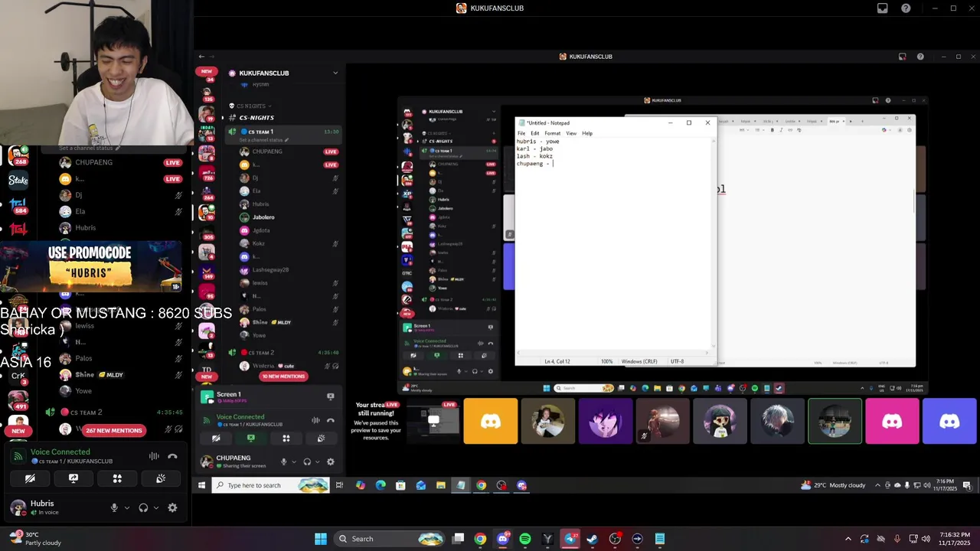Open Steam from the bottom Windows 11 taskbar

[593, 539]
